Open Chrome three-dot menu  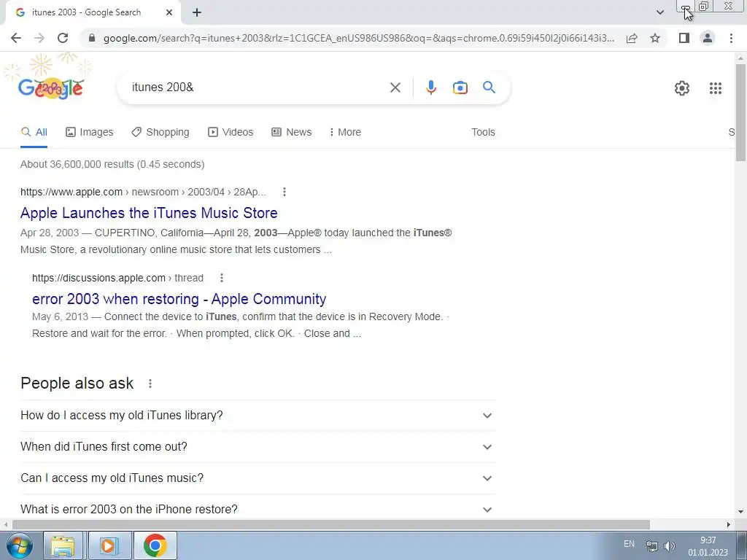(731, 38)
